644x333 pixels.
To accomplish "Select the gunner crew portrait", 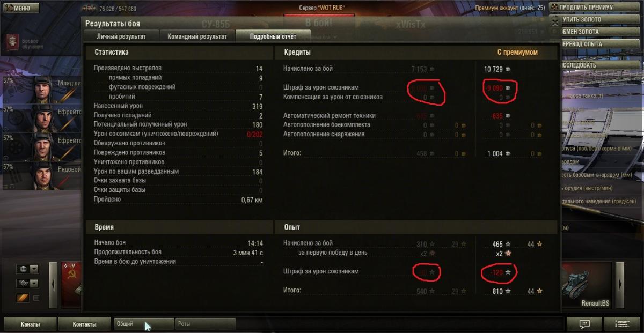I will (41, 117).
